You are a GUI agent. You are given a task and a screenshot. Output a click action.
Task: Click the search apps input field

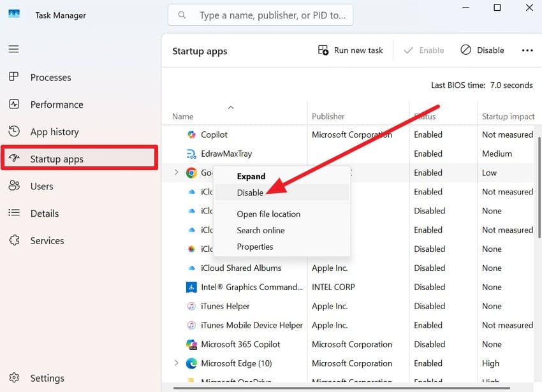coord(260,15)
